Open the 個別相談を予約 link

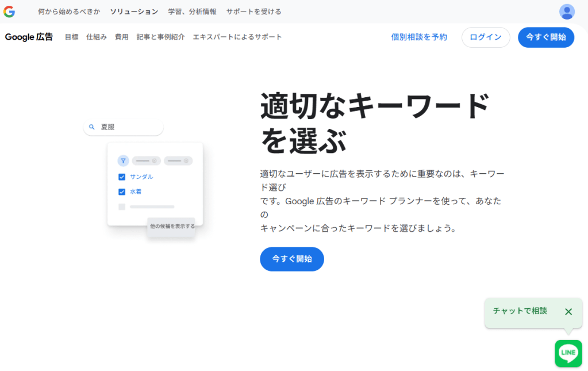click(x=419, y=37)
